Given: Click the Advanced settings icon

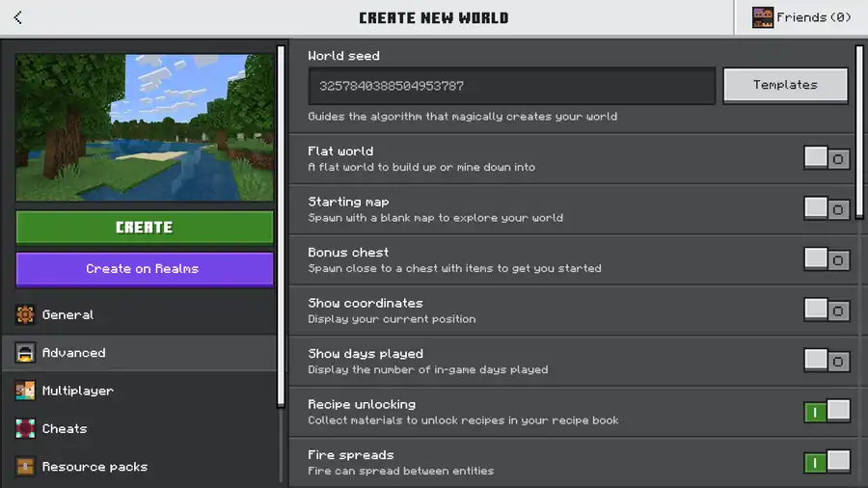Looking at the screenshot, I should click(x=25, y=353).
